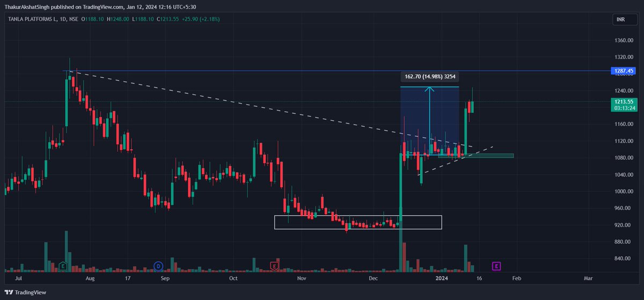The width and height of the screenshot is (644, 300).
Task: Click the 1320.00 price axis label
Action: click(x=623, y=57)
